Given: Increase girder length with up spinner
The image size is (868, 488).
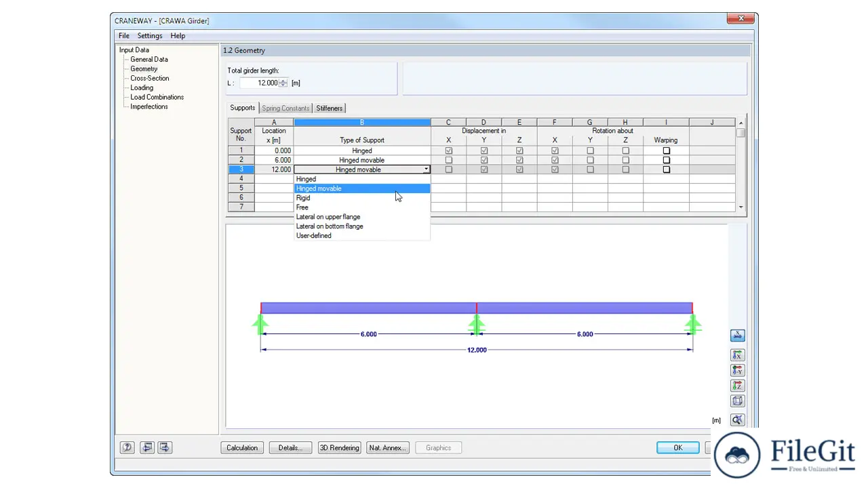Looking at the screenshot, I should click(x=283, y=81).
